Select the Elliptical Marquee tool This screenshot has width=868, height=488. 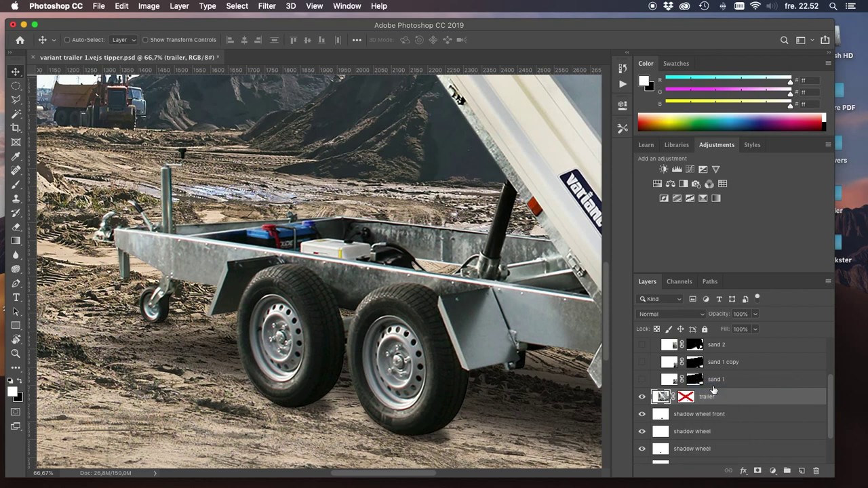tap(16, 85)
